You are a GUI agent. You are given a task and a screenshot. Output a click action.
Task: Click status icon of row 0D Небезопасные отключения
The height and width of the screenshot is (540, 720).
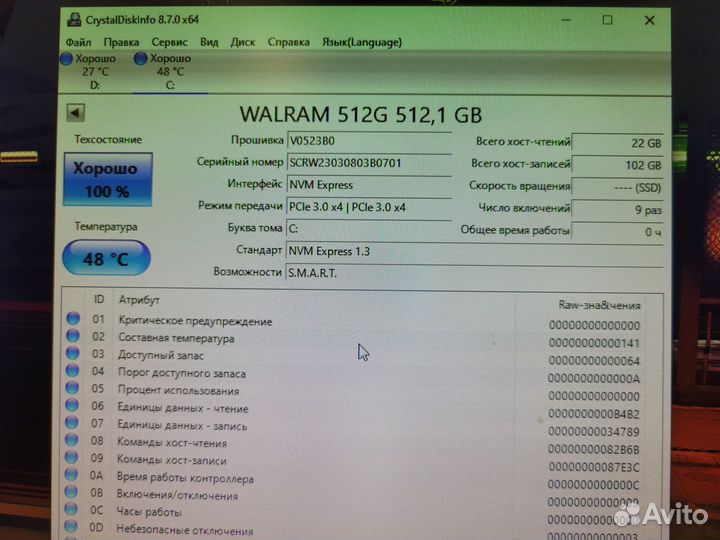pos(71,526)
